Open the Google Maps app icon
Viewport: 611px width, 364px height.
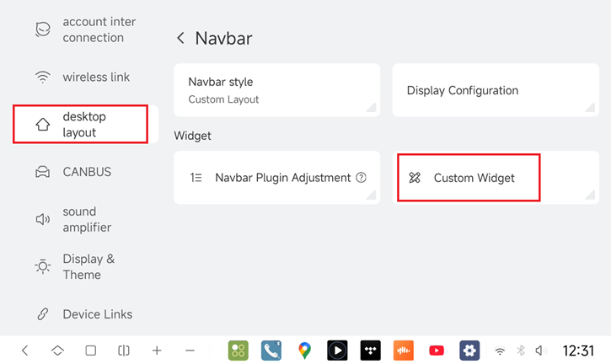pos(304,351)
